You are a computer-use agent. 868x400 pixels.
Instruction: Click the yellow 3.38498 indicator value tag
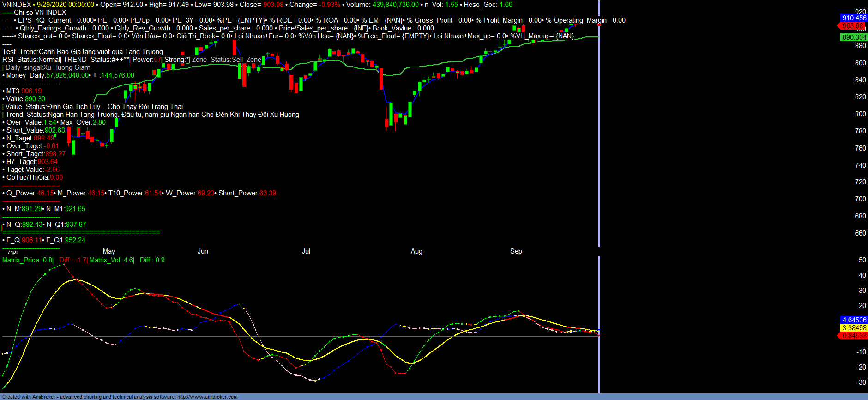coord(854,328)
